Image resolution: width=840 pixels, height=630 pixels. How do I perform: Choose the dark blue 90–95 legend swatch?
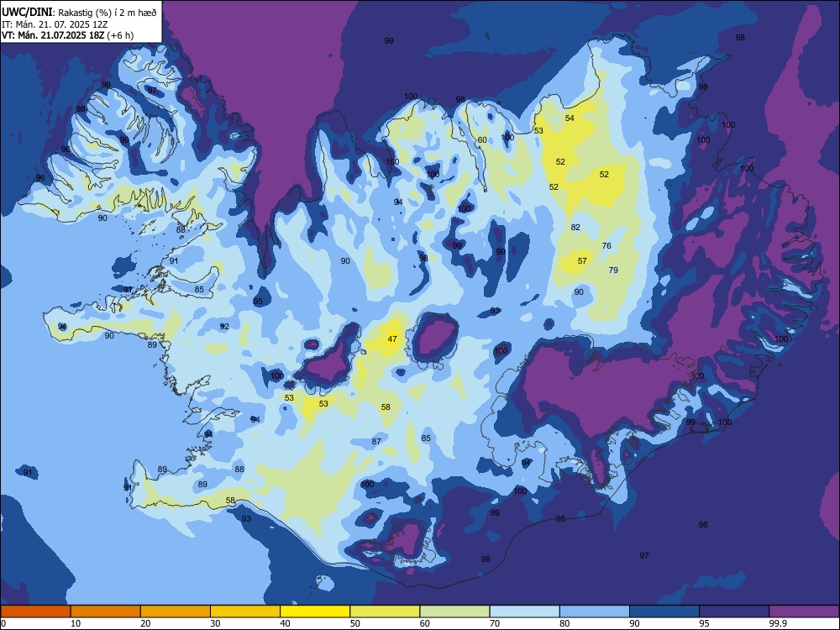(664, 612)
